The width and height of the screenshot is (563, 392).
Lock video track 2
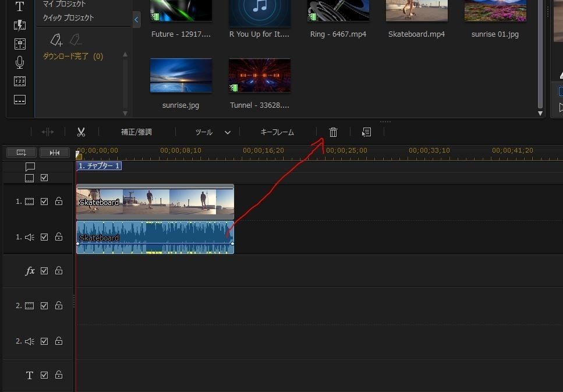pyautogui.click(x=59, y=305)
